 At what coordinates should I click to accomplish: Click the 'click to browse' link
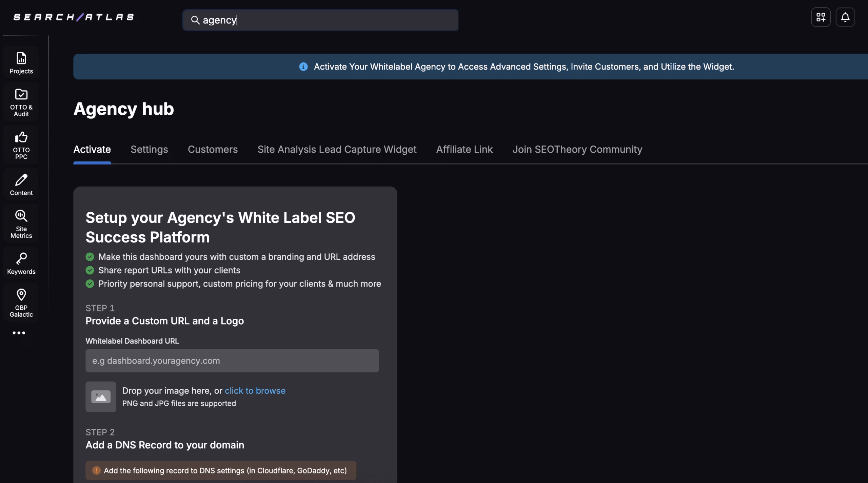pyautogui.click(x=255, y=391)
